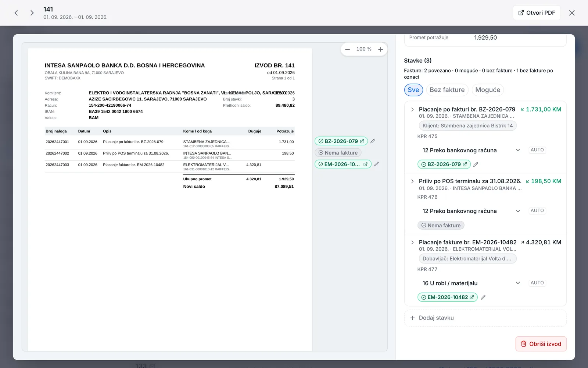
Task: Edit pencil next to list chip BZ-2026-079
Action: coord(476,164)
